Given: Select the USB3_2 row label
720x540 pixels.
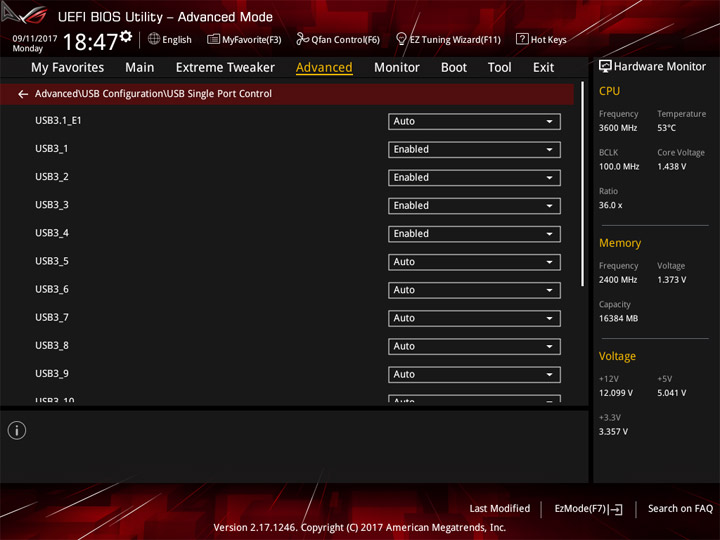Looking at the screenshot, I should point(52,177).
